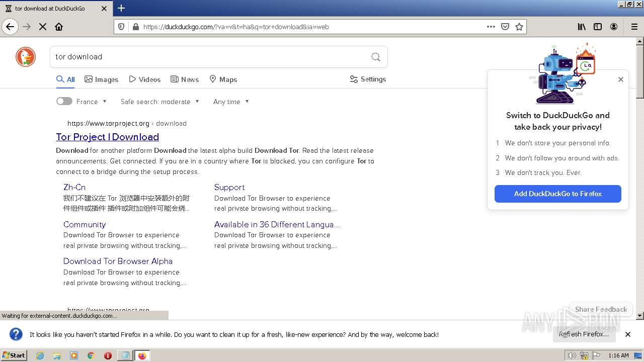This screenshot has width=644, height=362.
Task: Open the Firefox home page icon
Action: (59, 27)
